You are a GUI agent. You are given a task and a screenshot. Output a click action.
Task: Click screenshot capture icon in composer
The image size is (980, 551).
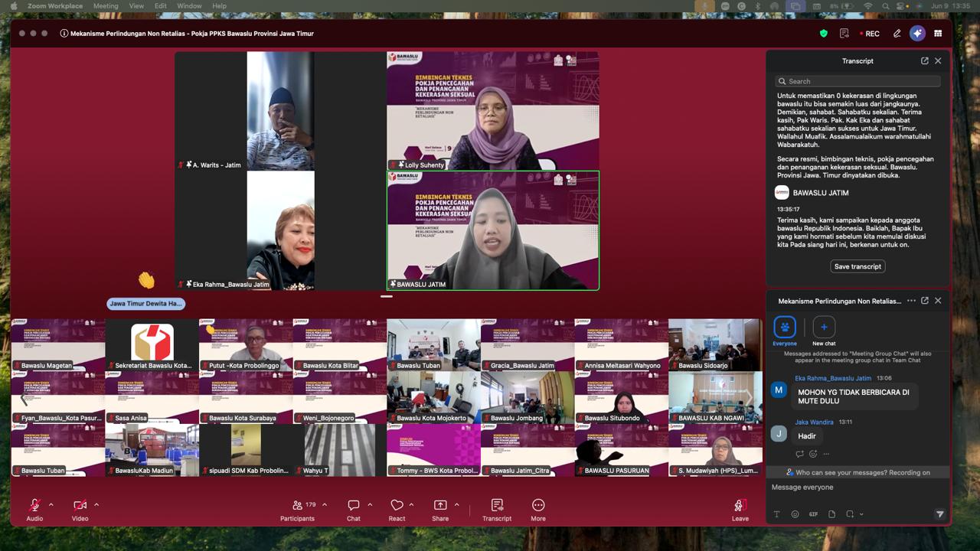point(850,514)
